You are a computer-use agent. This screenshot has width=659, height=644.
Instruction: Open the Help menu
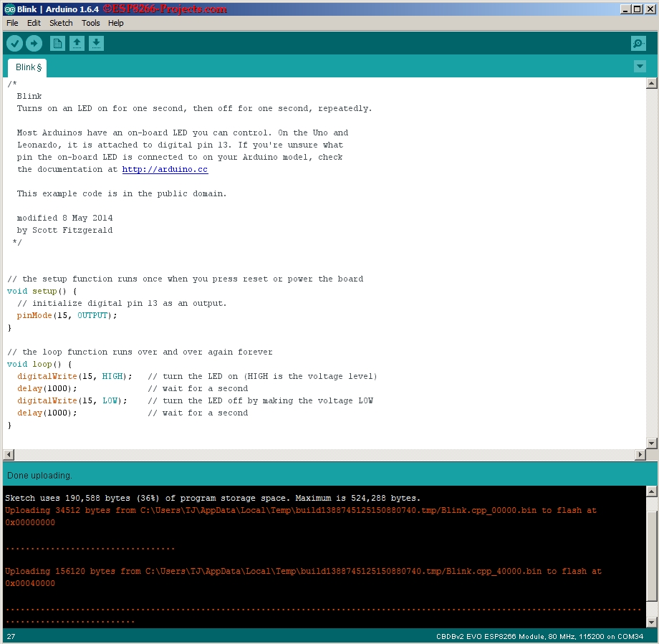tap(115, 23)
